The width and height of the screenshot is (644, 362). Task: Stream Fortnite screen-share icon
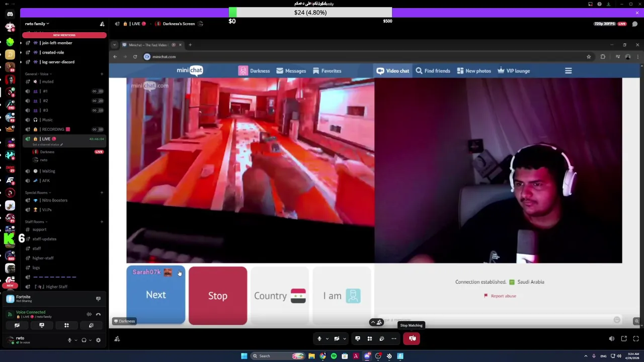click(x=98, y=299)
